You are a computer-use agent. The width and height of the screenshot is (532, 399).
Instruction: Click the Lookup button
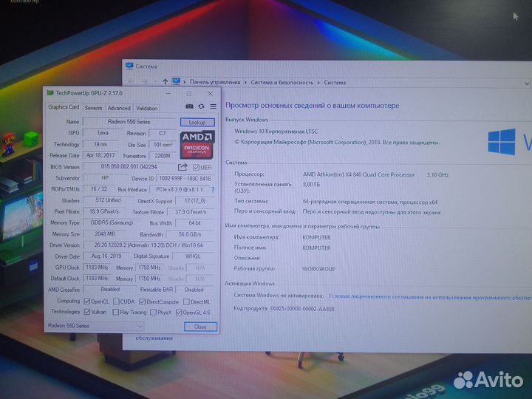click(x=197, y=122)
